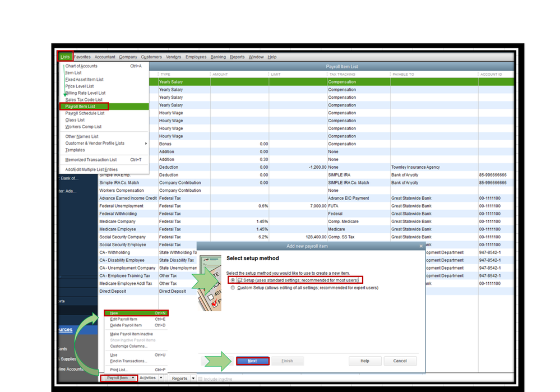Choose Other Names List entry
The image size is (560, 392).
pos(104,136)
